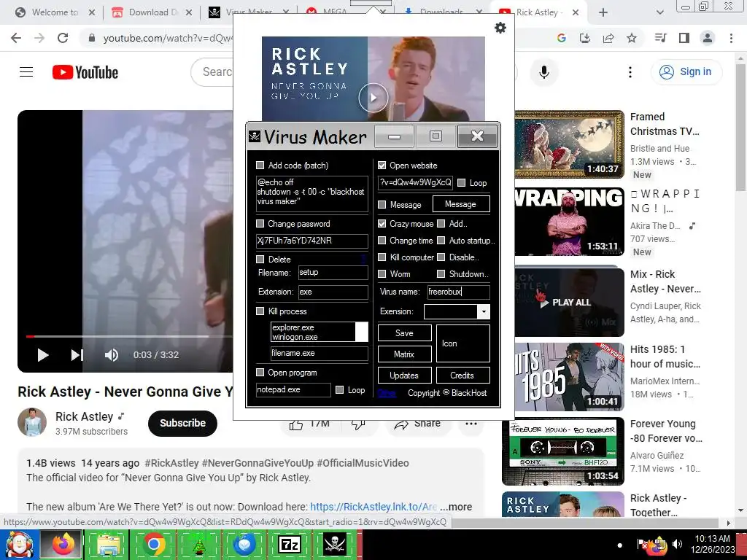
Task: Toggle the 'Change time' checkbox
Action: (x=382, y=241)
